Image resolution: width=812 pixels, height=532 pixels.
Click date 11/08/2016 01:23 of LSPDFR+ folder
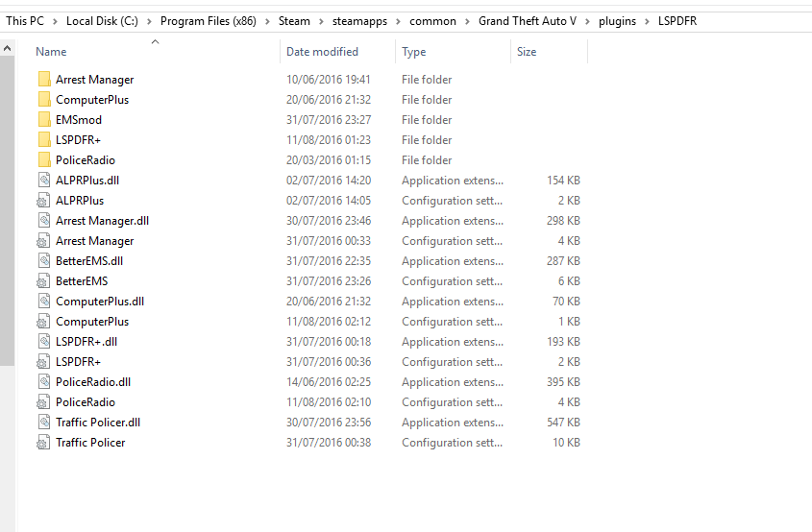329,140
